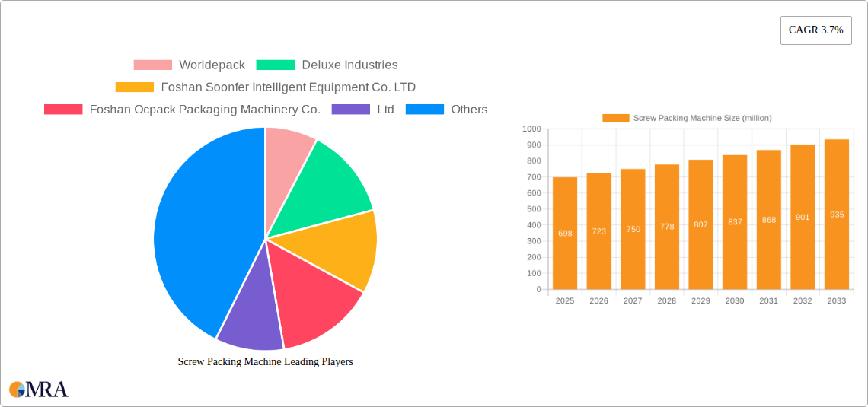The height and width of the screenshot is (407, 868).
Task: Click the Foshan Soonfer Intelligent Equipment label
Action: [289, 87]
